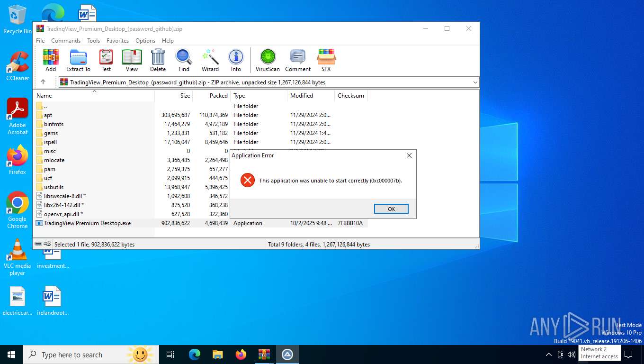Open the Commands menu
Screen dimensions: 644x364
coord(66,41)
